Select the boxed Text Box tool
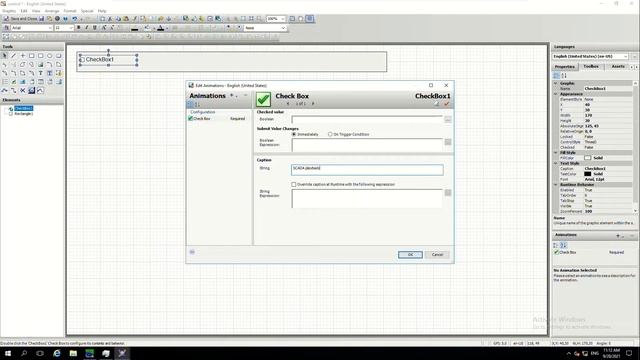Image resolution: width=640 pixels, height=360 pixels. (x=49, y=73)
